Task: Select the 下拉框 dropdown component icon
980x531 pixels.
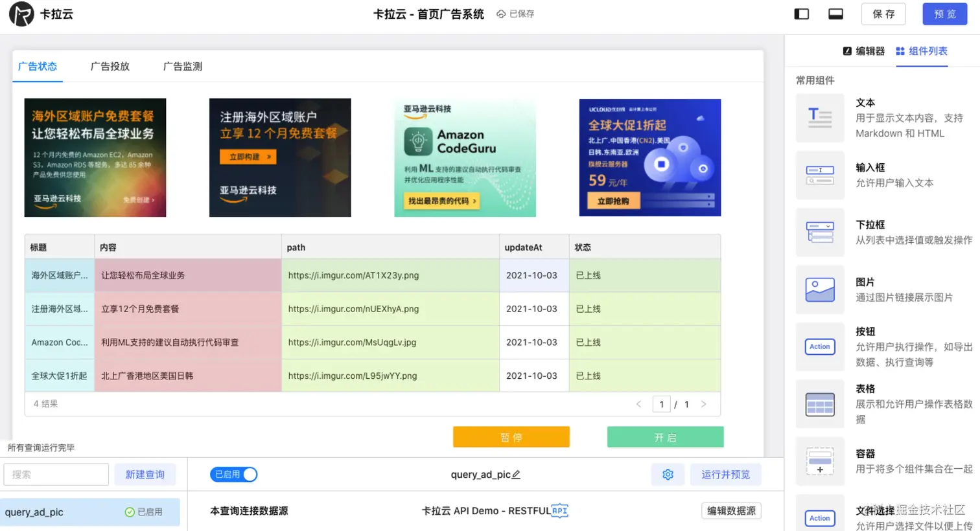Action: coord(819,232)
